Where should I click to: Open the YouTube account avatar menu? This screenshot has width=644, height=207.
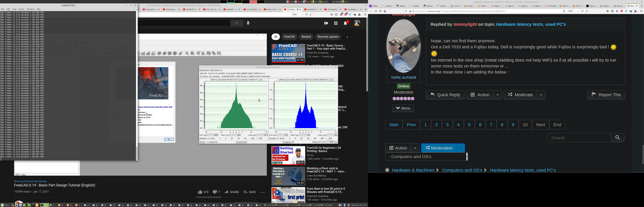357,23
